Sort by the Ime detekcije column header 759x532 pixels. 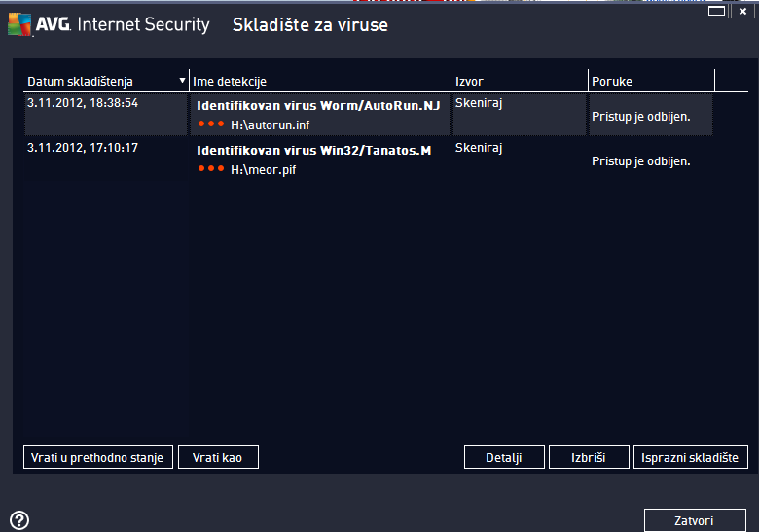[319, 81]
